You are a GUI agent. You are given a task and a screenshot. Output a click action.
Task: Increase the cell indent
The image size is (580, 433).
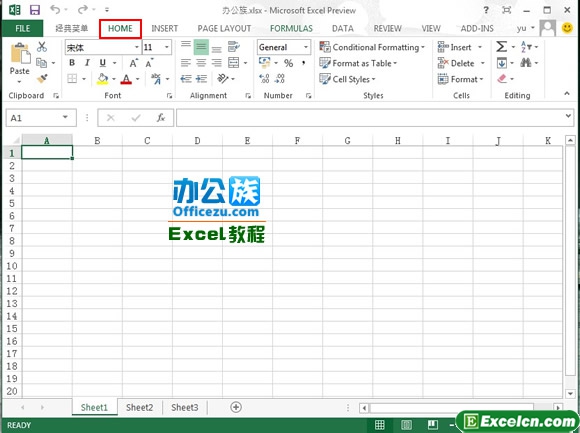202,78
